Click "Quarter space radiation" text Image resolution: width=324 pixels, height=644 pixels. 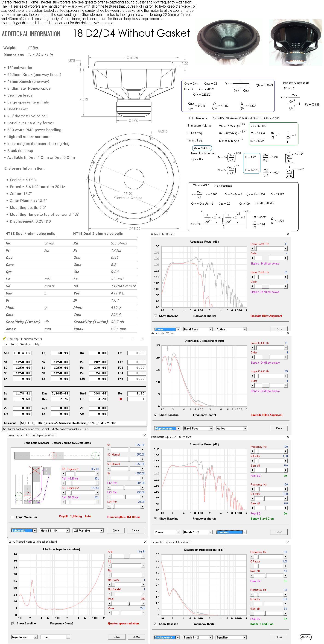pos(123,623)
